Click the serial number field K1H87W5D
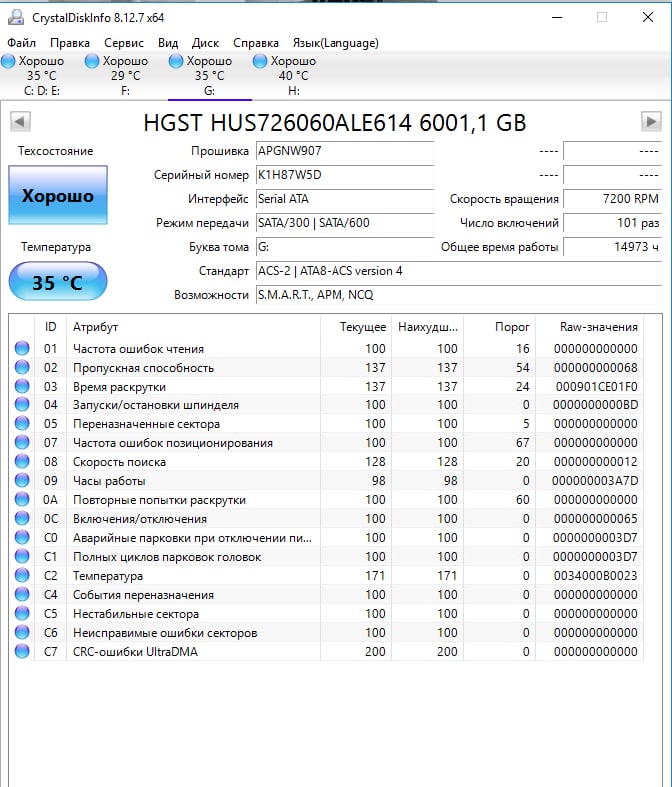672x787 pixels. pos(345,175)
